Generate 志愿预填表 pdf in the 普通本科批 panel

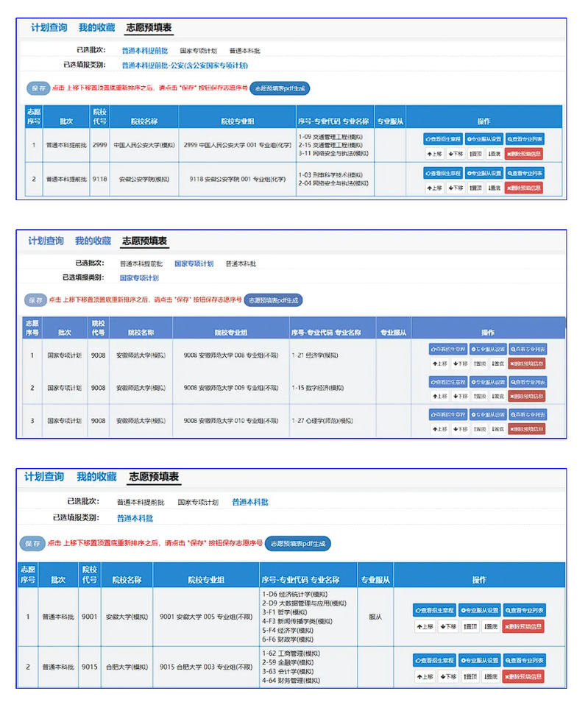(x=297, y=544)
